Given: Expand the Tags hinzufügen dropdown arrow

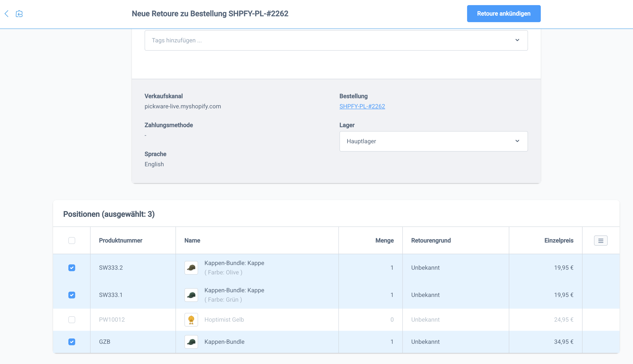Looking at the screenshot, I should (517, 40).
